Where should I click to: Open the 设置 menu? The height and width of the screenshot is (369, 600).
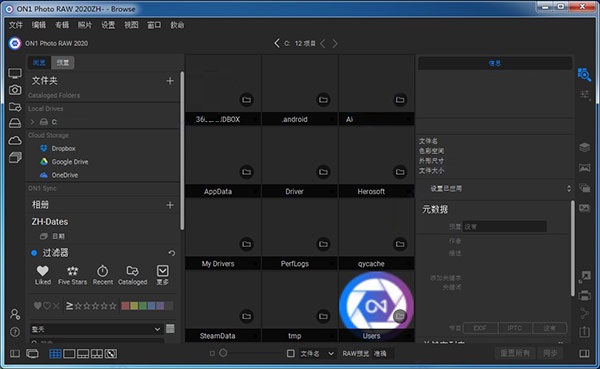click(108, 25)
